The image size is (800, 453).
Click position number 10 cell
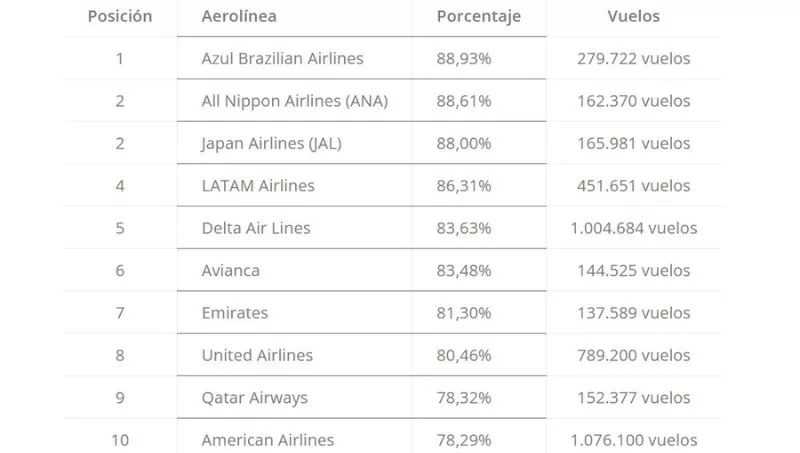[x=120, y=440]
